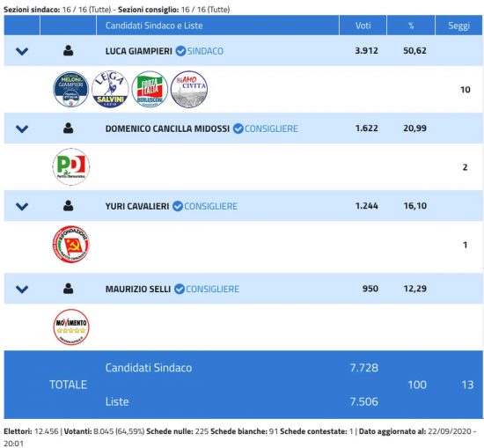The width and height of the screenshot is (484, 448).
Task: Click the % column header
Action: (411, 26)
